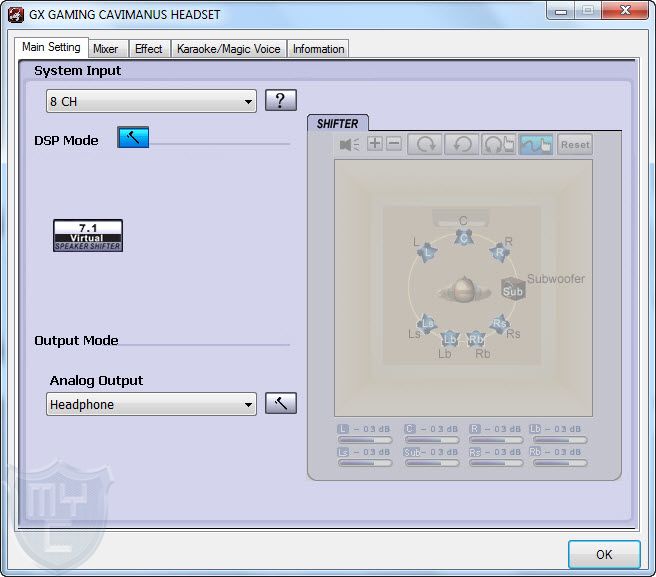Click the Analog Output hammer settings icon

point(281,404)
